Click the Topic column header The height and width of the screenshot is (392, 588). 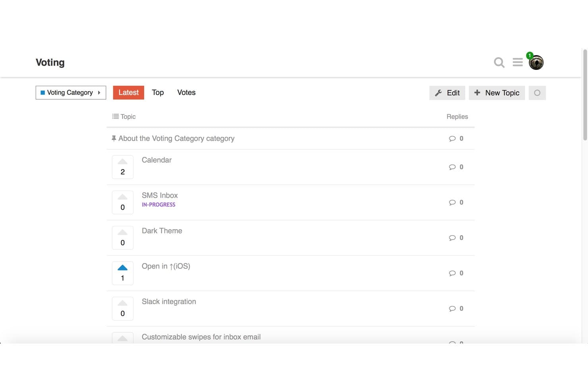124,116
